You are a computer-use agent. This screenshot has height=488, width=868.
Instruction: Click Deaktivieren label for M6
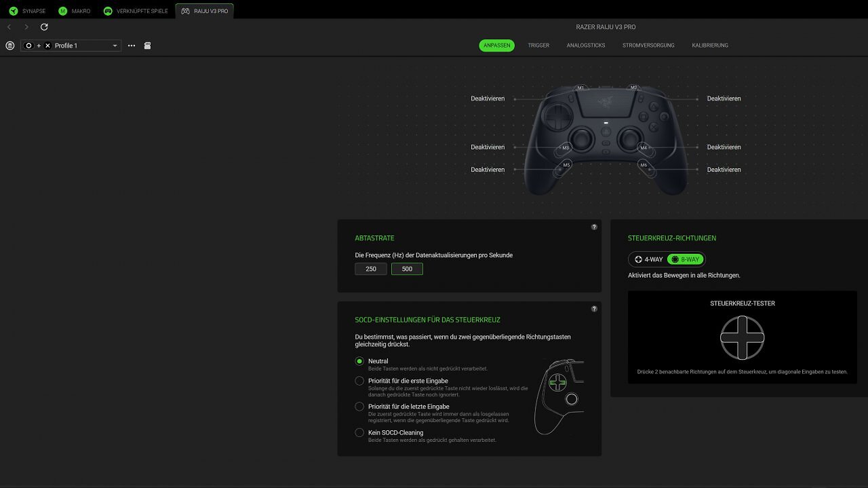point(724,170)
